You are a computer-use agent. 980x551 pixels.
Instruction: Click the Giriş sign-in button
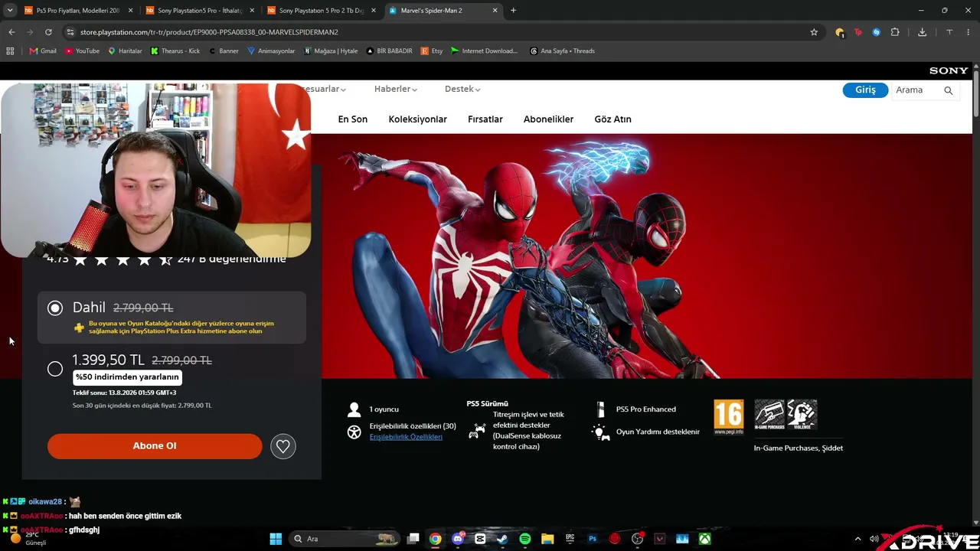(x=865, y=90)
